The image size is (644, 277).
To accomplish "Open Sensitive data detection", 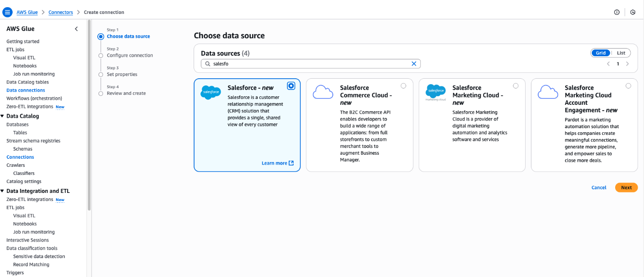I will 39,256.
